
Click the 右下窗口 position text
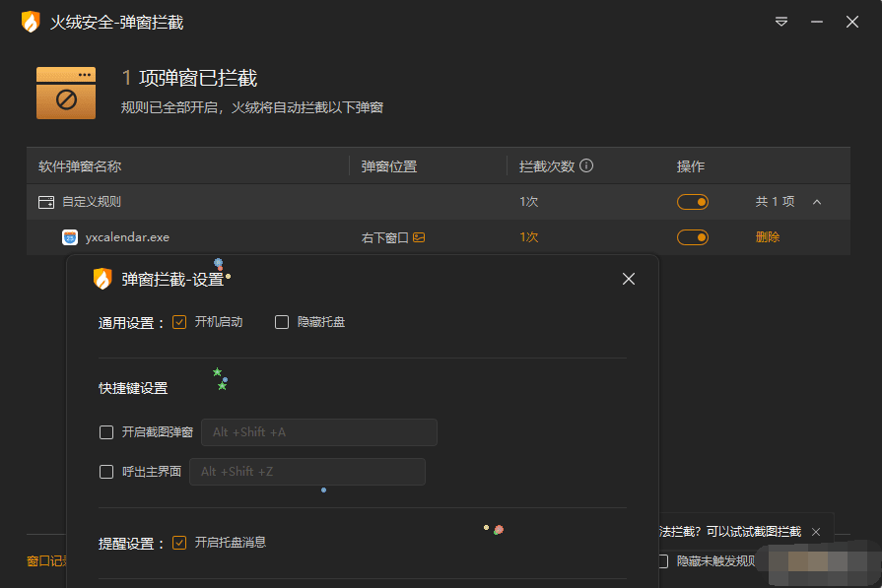(x=384, y=237)
